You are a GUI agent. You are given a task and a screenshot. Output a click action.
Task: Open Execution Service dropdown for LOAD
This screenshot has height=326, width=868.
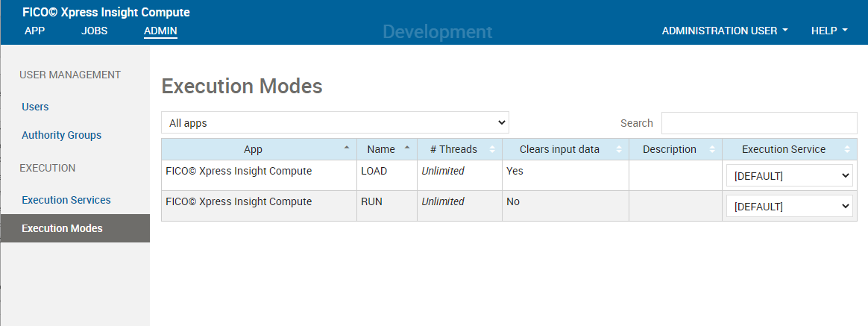[x=790, y=176]
